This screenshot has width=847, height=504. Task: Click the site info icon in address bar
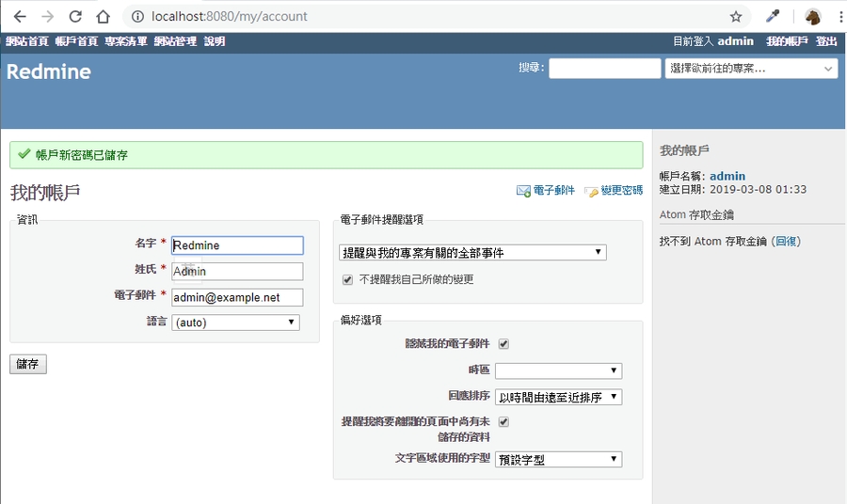tap(137, 16)
